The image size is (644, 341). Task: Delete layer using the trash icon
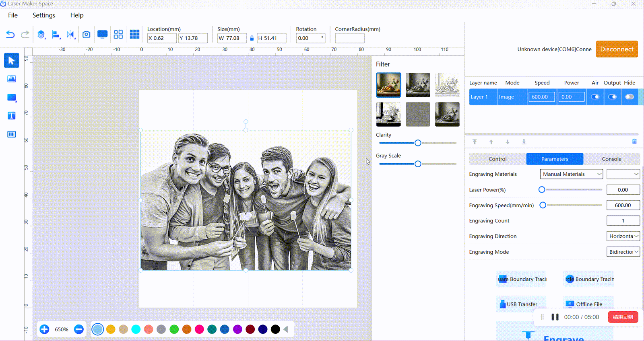tap(634, 142)
